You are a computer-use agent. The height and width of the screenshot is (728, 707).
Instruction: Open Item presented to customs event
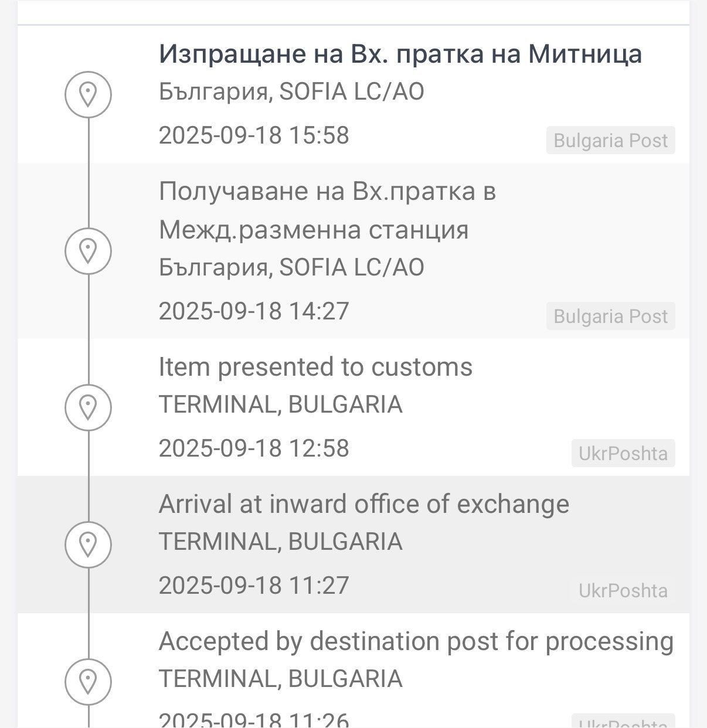315,367
